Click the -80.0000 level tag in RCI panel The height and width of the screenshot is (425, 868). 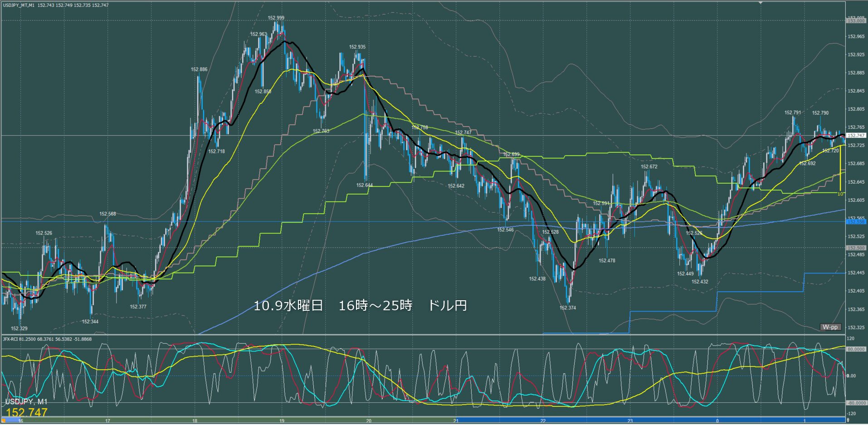tap(856, 403)
